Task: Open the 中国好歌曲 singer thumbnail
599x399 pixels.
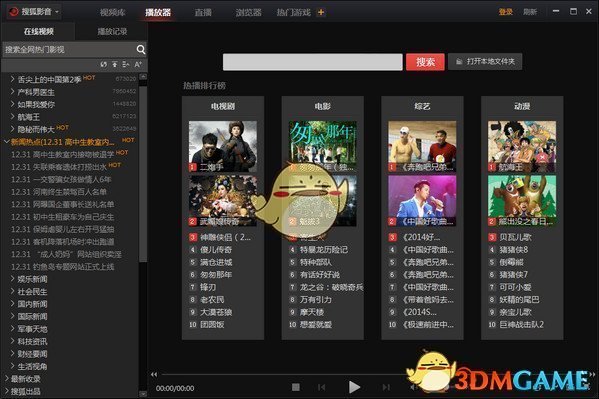Action: tap(422, 201)
